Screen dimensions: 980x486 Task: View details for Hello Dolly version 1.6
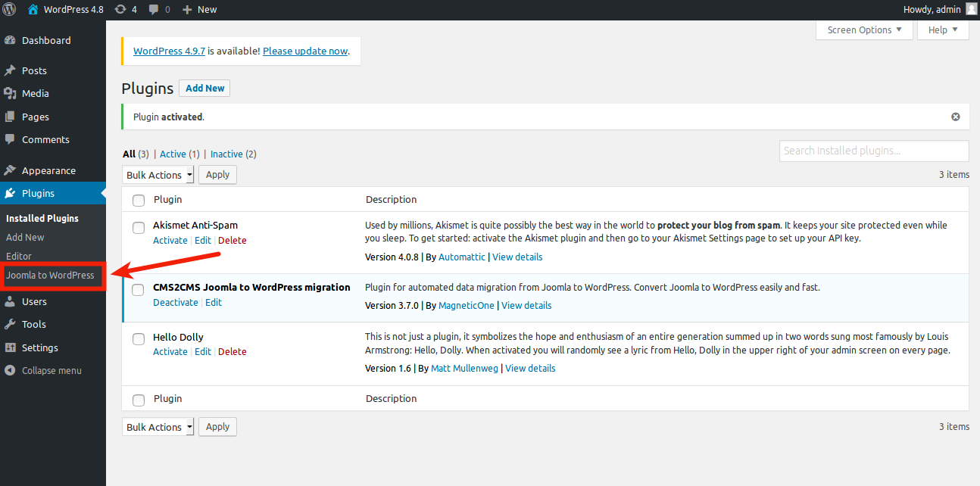(530, 368)
